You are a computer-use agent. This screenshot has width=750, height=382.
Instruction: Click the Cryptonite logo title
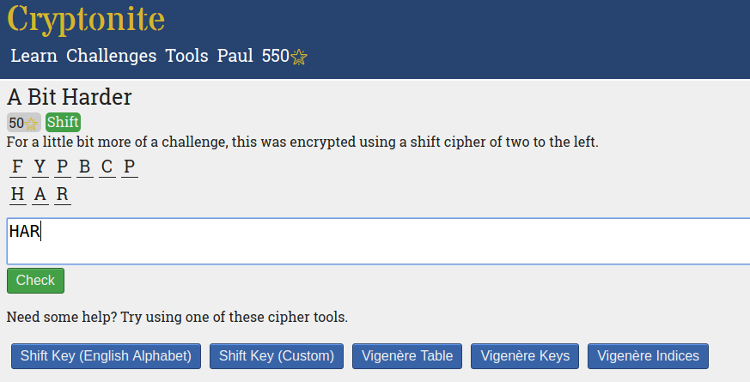point(86,20)
